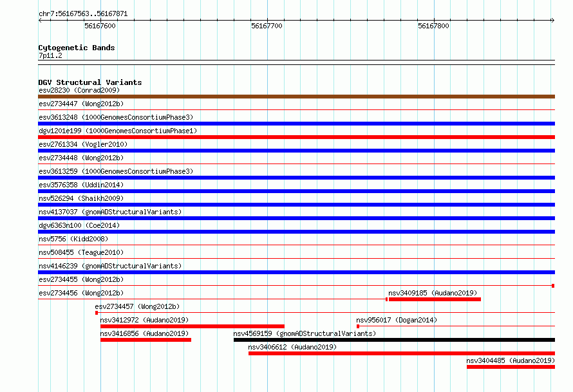Open dgv6363n100 (Coe2014) label
Image resolution: width=573 pixels, height=392 pixels.
point(79,225)
